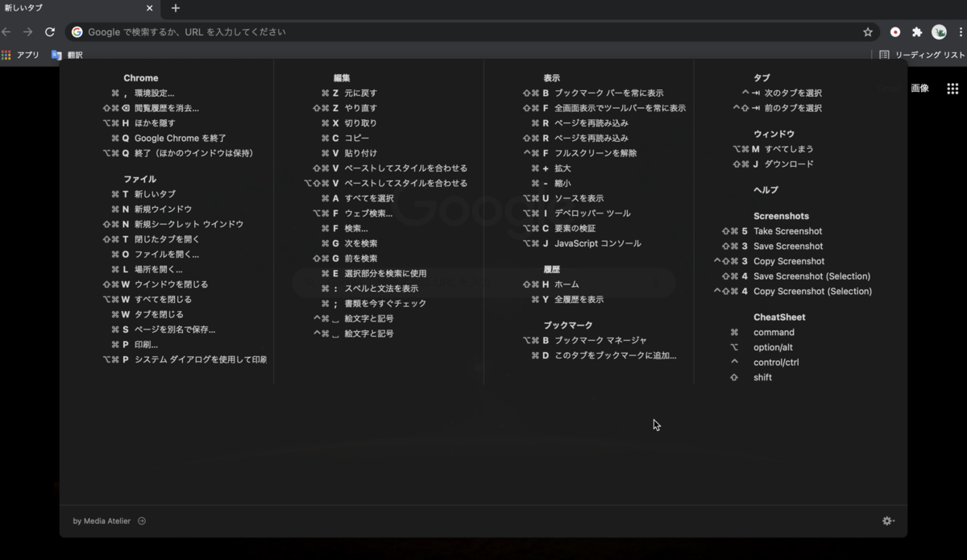Click the back navigation arrow
Screen dimensions: 967x560
[8, 31]
